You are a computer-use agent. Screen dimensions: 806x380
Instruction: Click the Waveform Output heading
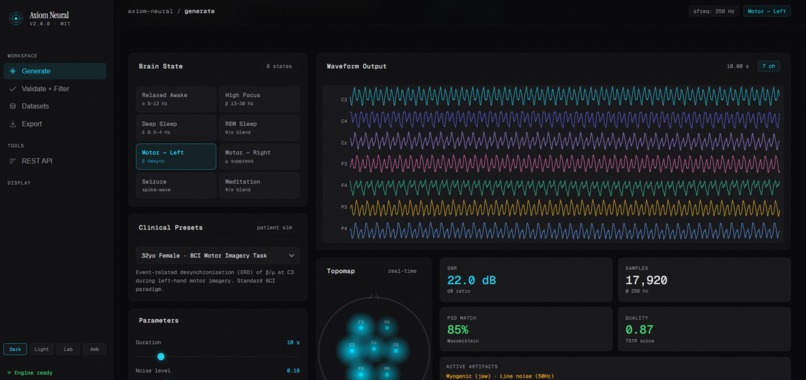357,66
